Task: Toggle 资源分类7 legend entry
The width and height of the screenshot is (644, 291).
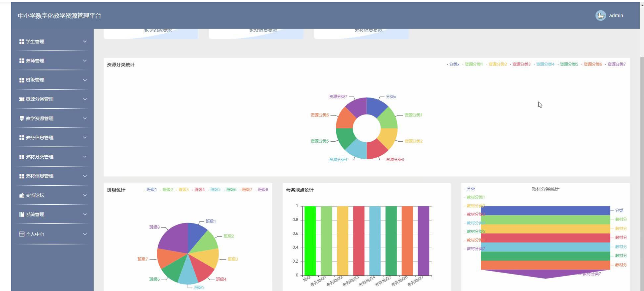Action: (x=615, y=64)
